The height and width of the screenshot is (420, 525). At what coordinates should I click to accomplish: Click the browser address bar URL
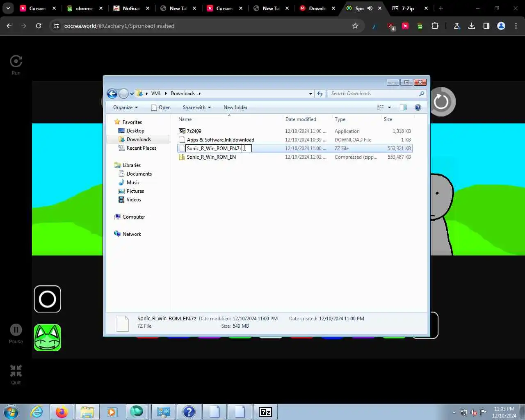coord(119,26)
